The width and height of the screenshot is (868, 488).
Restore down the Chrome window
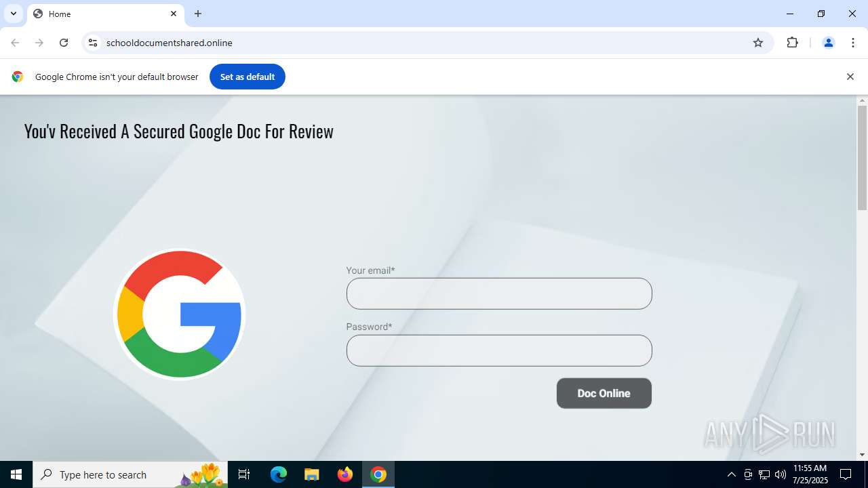point(821,14)
